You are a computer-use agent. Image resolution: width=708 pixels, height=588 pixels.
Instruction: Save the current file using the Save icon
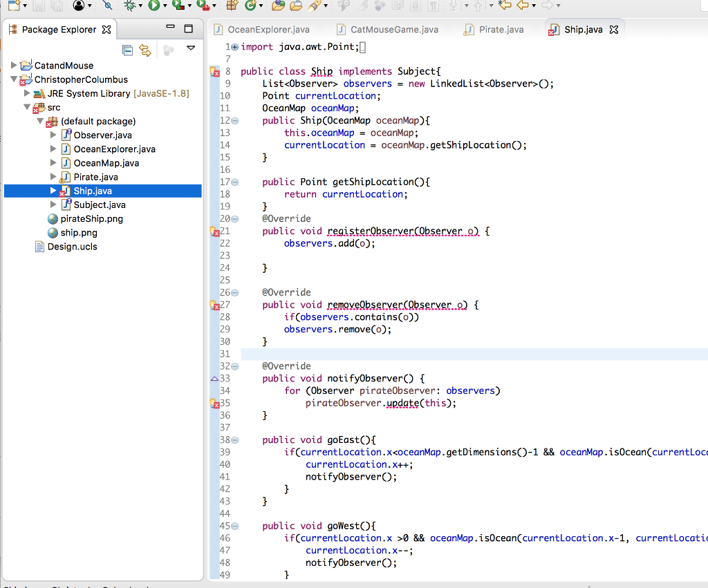38,6
